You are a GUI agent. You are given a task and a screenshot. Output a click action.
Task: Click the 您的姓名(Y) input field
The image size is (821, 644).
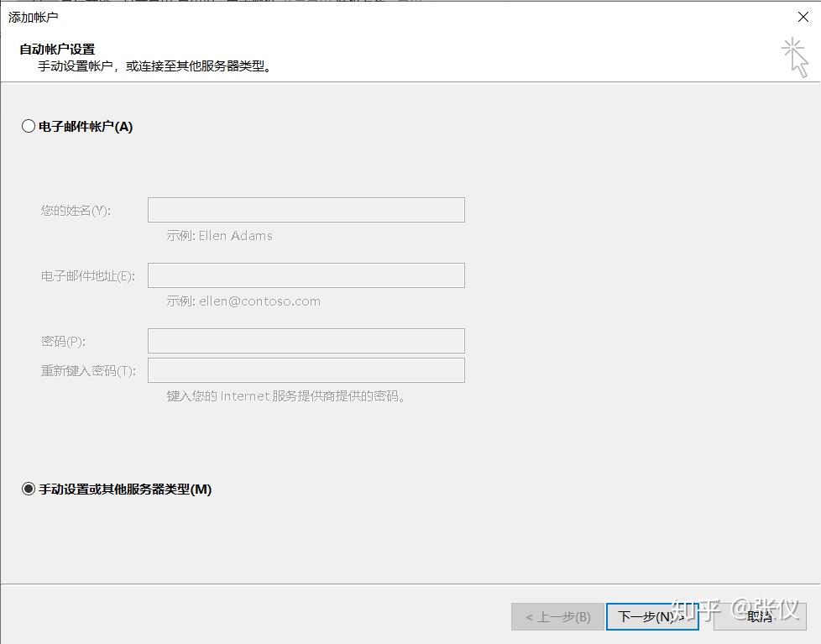coord(306,210)
